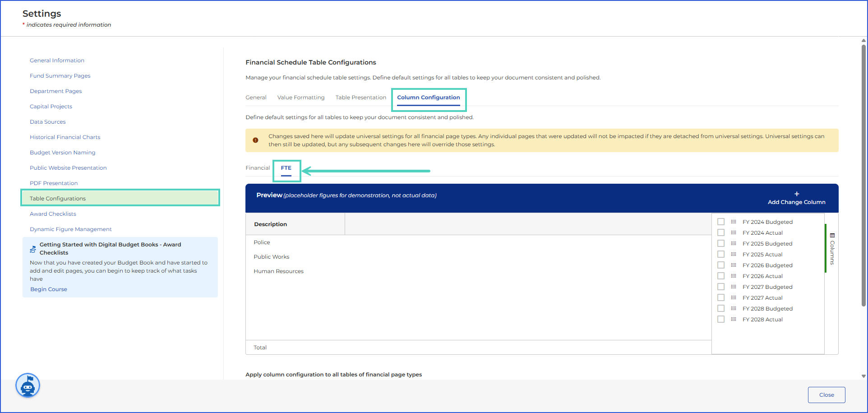Grab the drag handle for FY 2028 Budgeted
This screenshot has width=868, height=413.
pos(734,308)
